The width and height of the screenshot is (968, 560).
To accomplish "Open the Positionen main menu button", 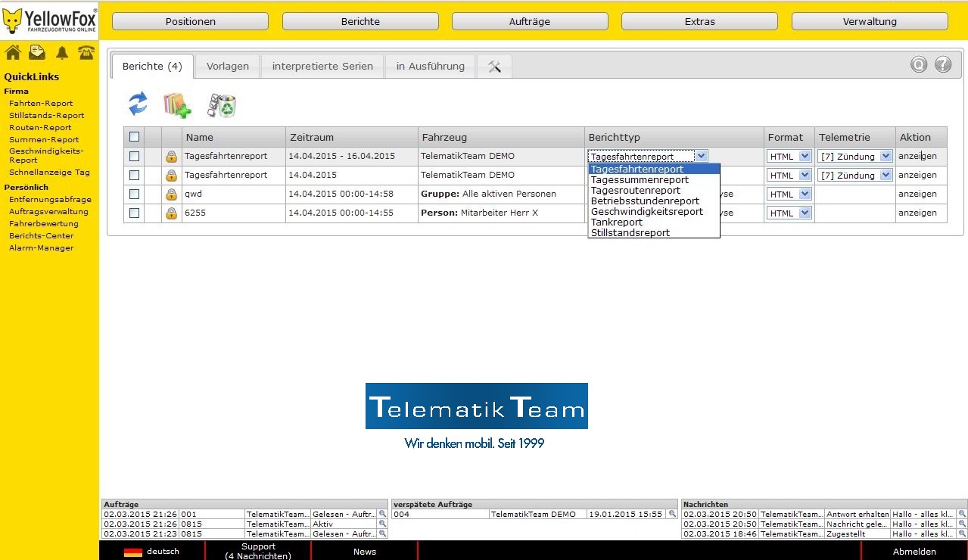I will pos(191,22).
